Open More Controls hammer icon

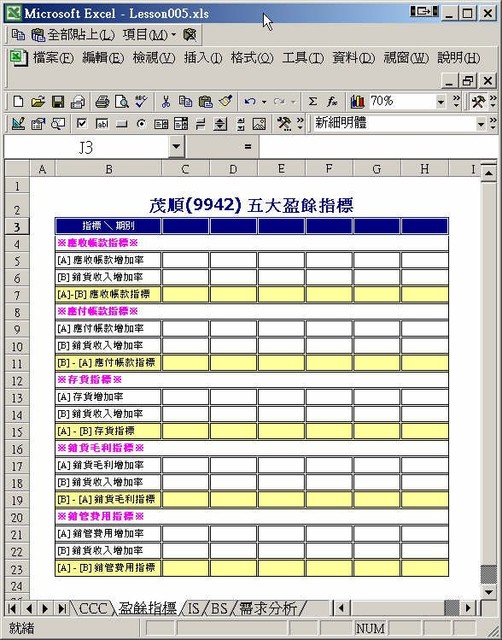[284, 123]
